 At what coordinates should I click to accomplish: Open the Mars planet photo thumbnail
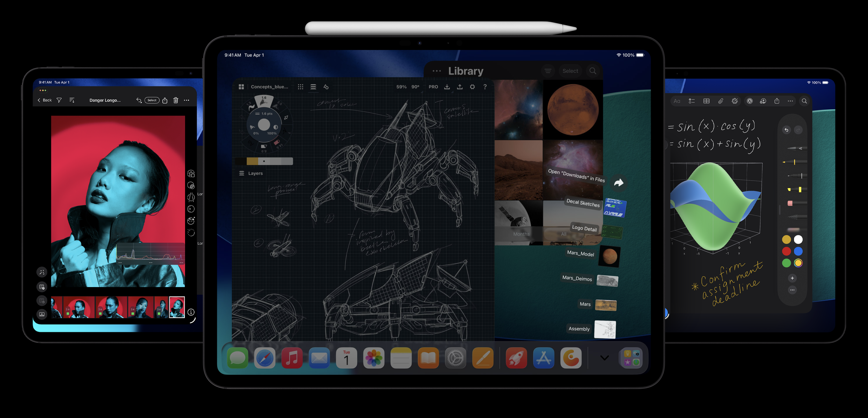(x=573, y=110)
